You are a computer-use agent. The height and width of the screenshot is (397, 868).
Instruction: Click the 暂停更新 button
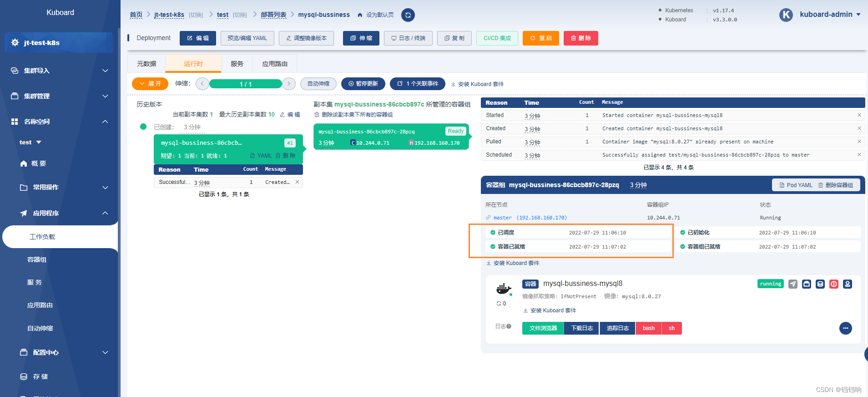click(363, 84)
